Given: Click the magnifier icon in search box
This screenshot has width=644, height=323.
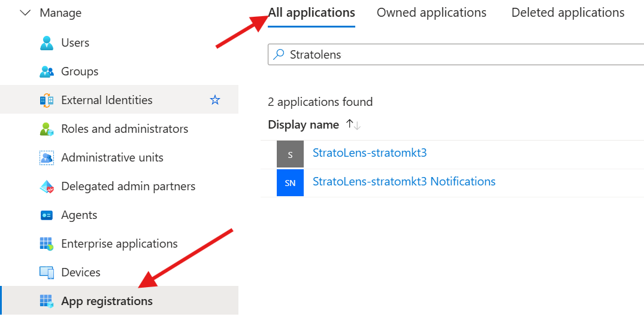Looking at the screenshot, I should tap(279, 54).
